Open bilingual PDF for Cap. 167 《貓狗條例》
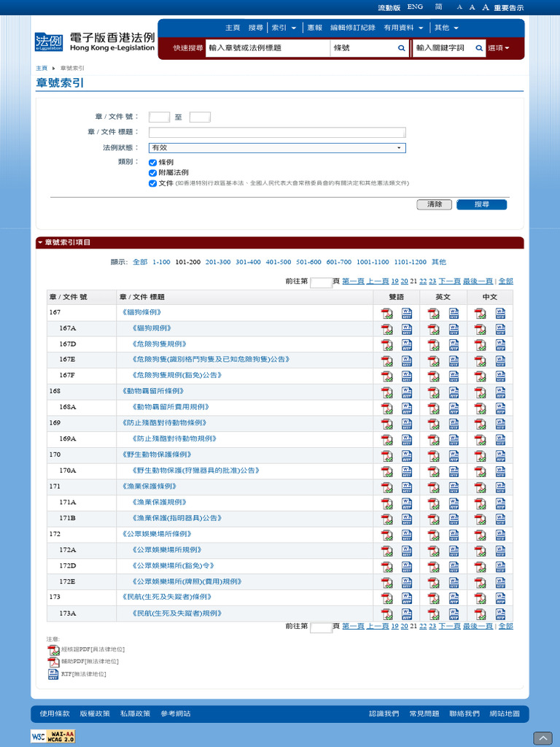Viewport: 560px width, 747px height. coord(387,314)
